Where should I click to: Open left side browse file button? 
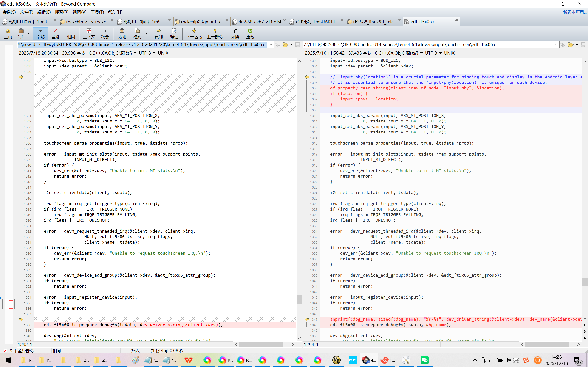[285, 45]
